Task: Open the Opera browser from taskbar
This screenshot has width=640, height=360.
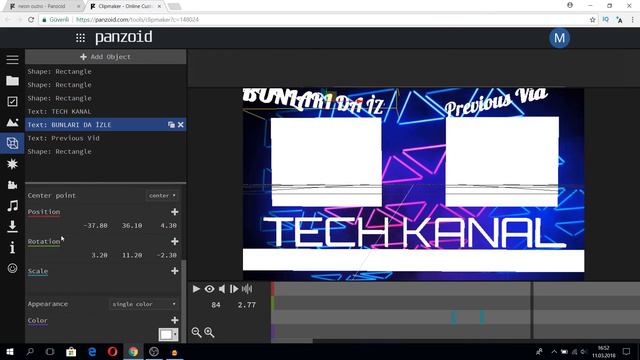Action: 112,351
